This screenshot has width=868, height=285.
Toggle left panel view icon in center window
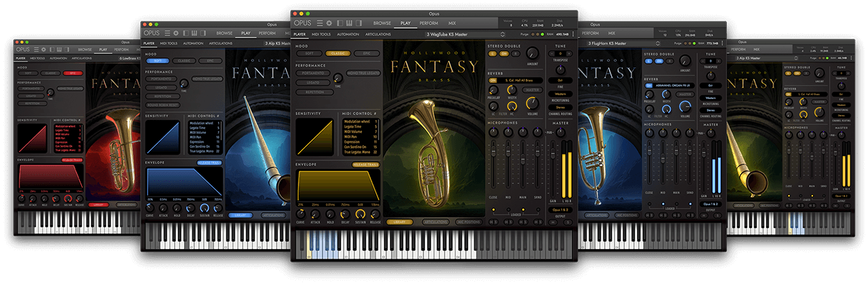click(x=340, y=23)
